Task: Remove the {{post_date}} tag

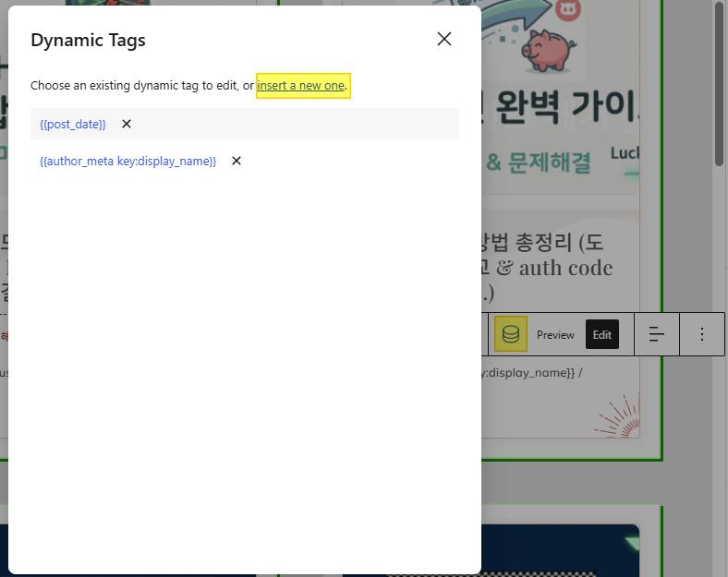Action: [x=127, y=124]
